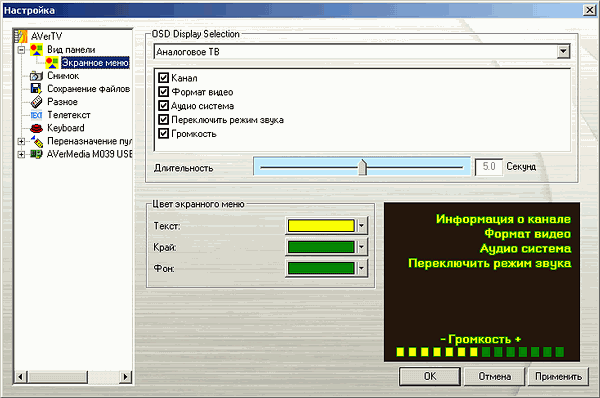Open the Текст color dropdown arrow

362,226
